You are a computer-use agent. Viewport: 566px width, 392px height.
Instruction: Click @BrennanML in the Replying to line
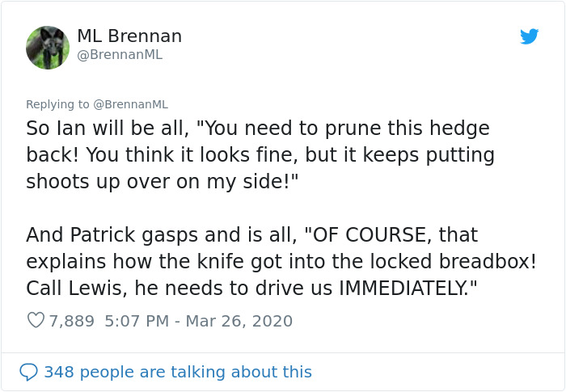click(x=130, y=104)
